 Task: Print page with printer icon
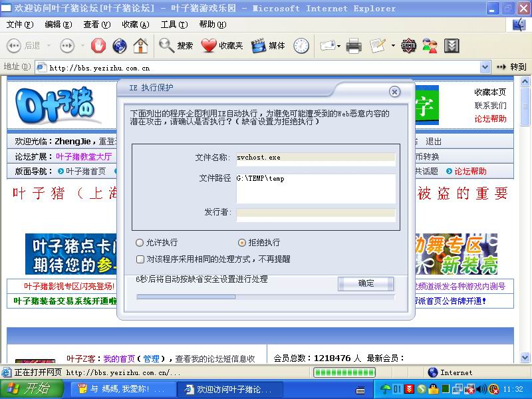point(354,45)
